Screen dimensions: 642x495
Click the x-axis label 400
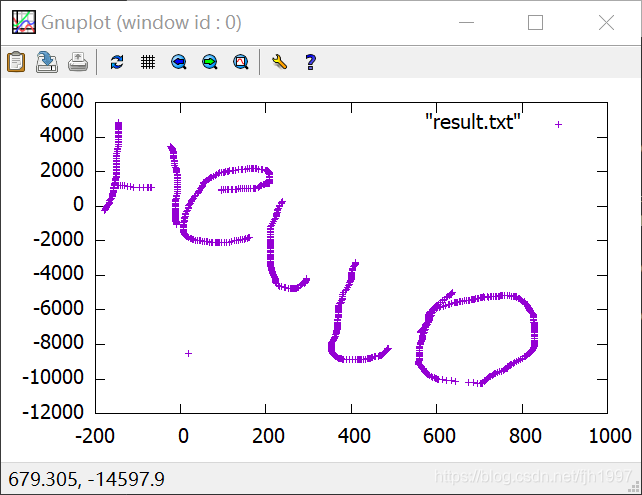coord(354,436)
